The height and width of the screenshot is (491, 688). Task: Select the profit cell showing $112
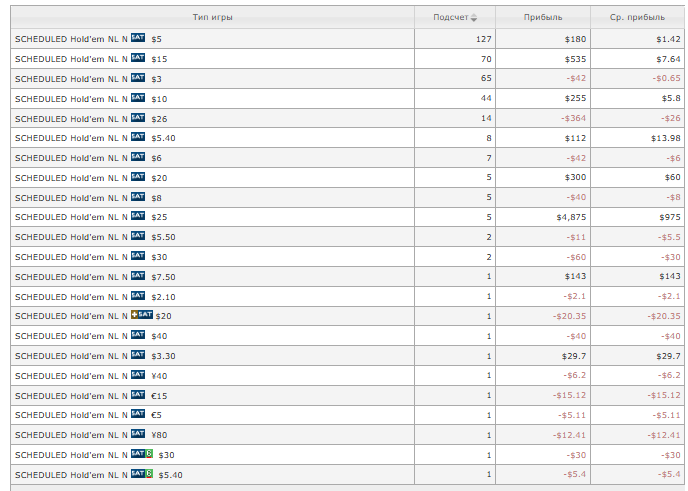[x=543, y=138]
